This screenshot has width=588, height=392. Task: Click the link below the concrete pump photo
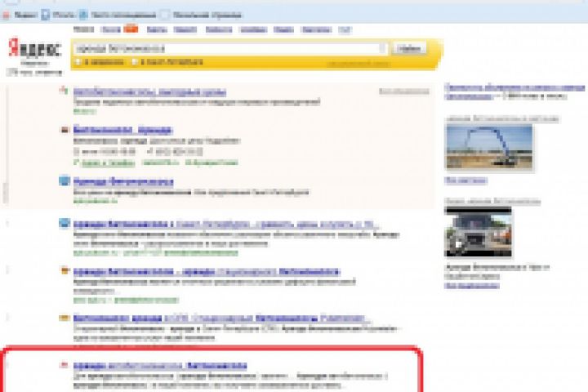pyautogui.click(x=465, y=180)
